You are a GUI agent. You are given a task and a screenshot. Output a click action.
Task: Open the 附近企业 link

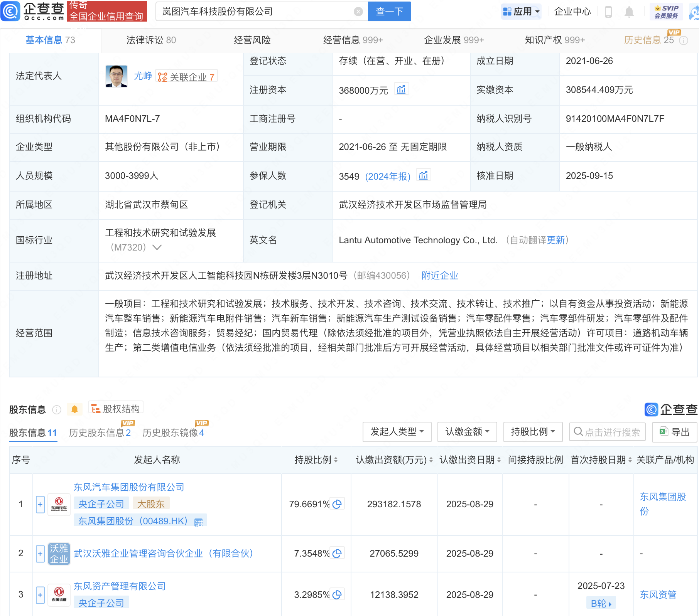[x=439, y=276]
